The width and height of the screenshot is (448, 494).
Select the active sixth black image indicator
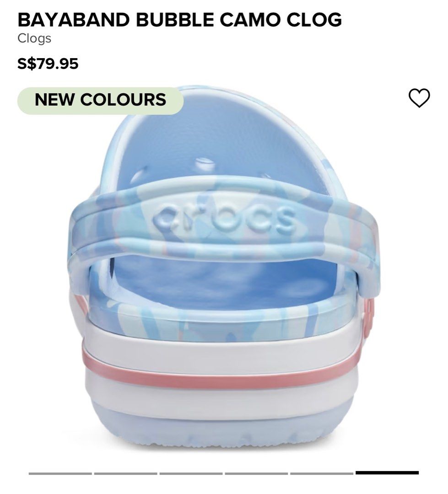387,473
